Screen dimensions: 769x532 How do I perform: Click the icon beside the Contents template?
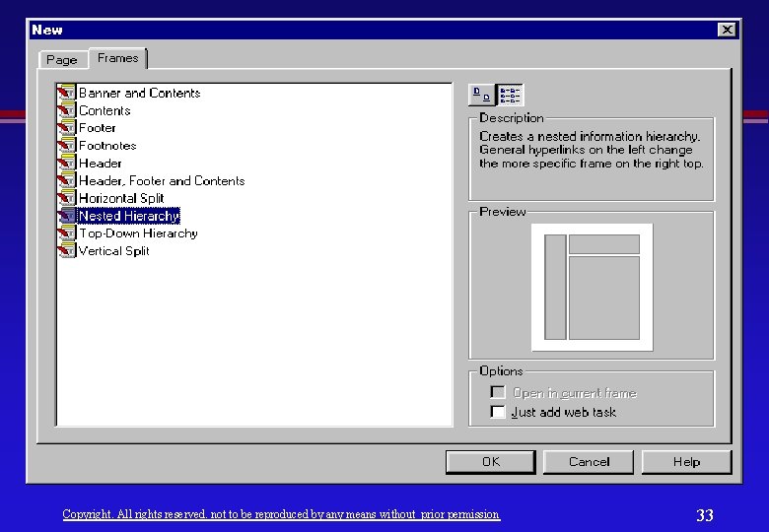(67, 110)
